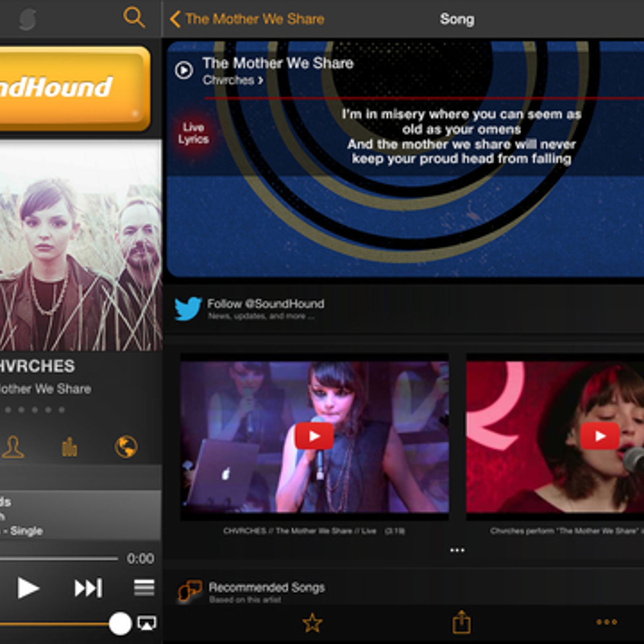644x644 pixels.
Task: Tap the page indicator dots
Action: click(32, 410)
